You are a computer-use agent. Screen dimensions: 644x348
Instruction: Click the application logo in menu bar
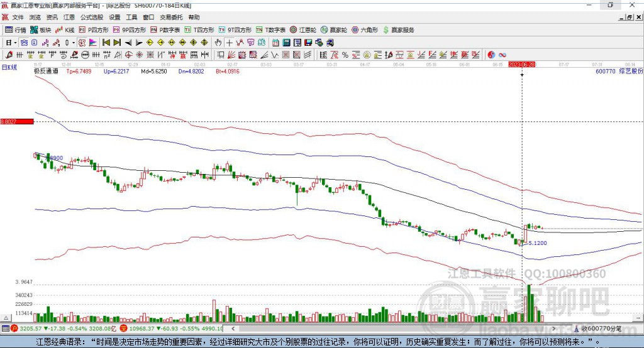tap(5, 17)
